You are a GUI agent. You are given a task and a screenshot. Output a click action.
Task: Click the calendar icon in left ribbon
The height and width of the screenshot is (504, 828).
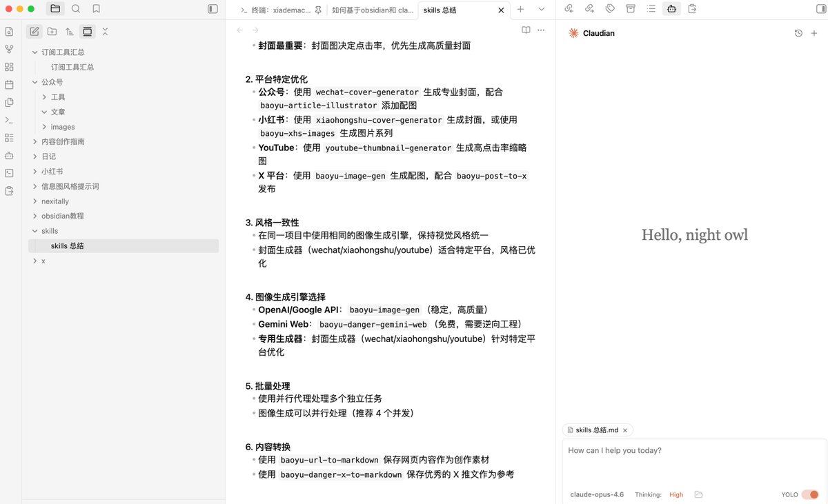(9, 85)
